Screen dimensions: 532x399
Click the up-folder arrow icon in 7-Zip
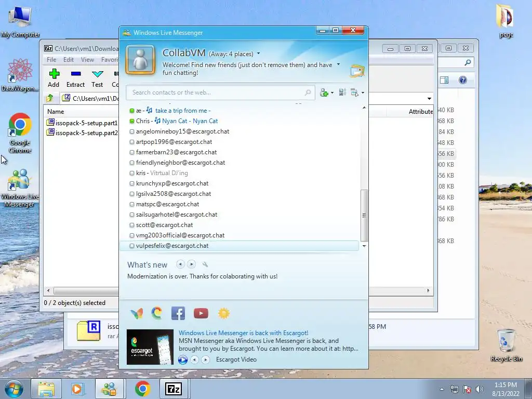[50, 98]
